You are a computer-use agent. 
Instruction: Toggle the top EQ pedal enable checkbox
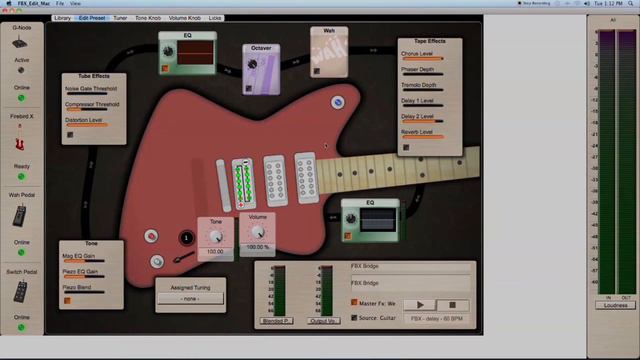tap(165, 68)
